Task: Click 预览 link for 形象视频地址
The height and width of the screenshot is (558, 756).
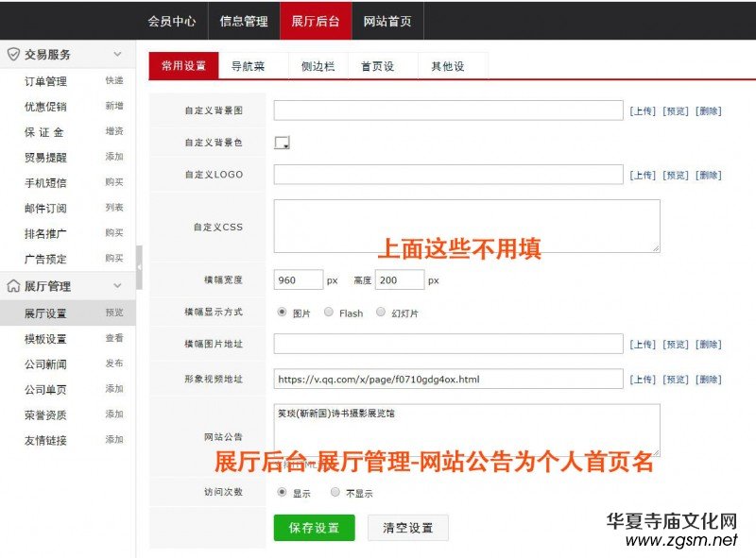Action: click(675, 380)
